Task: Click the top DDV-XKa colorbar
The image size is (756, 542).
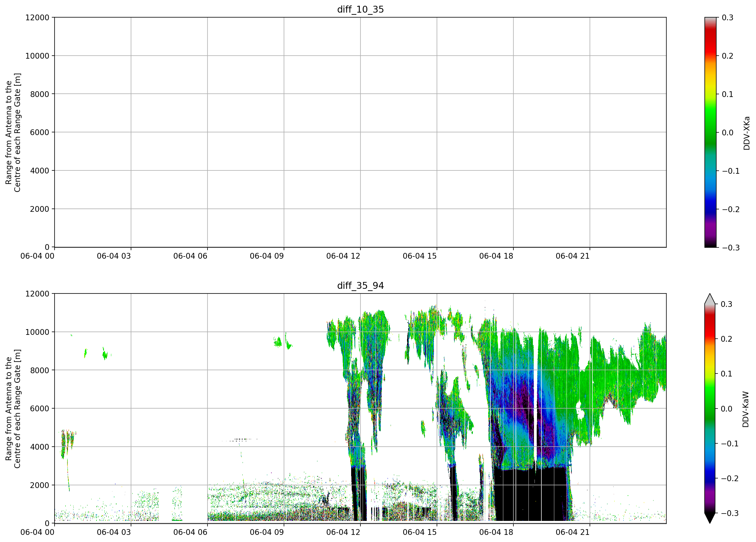Action: [x=710, y=132]
